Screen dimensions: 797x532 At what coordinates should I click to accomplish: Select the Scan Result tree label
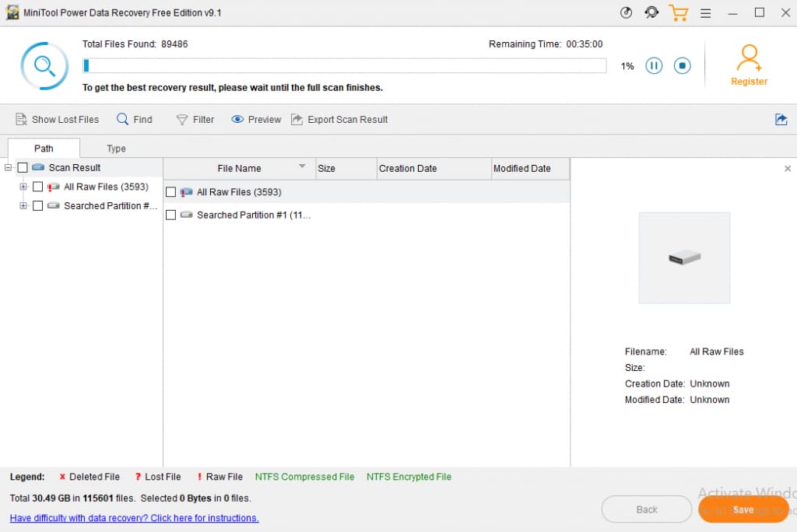[x=75, y=168]
